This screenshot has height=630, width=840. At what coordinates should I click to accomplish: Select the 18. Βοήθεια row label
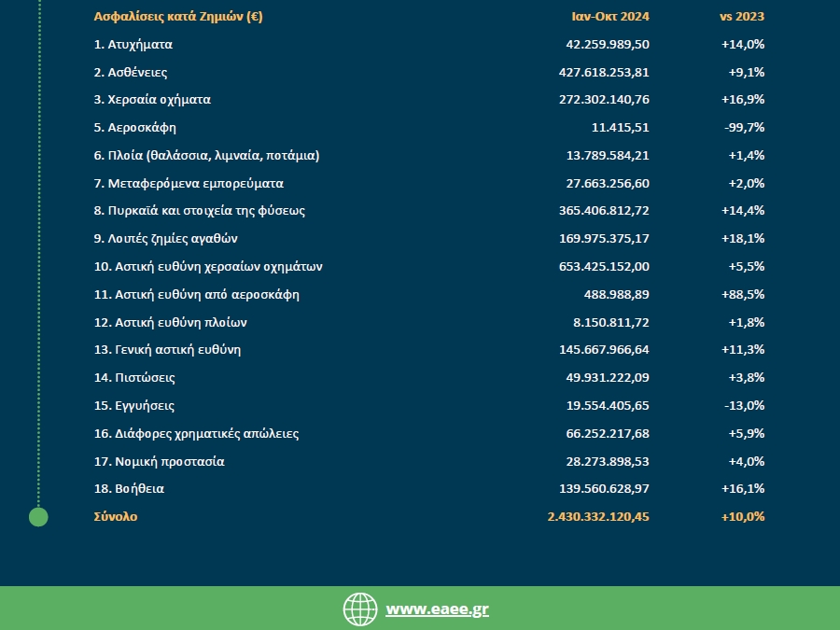[x=129, y=488]
